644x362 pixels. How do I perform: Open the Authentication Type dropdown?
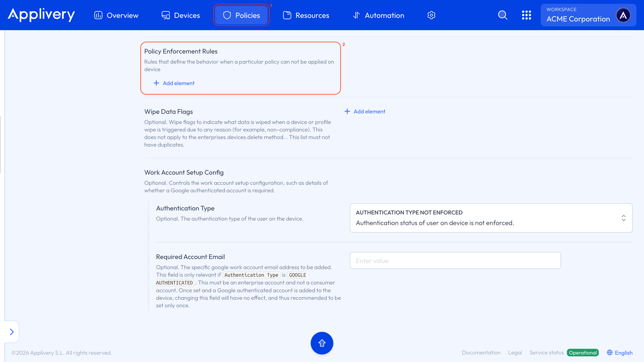coord(491,218)
